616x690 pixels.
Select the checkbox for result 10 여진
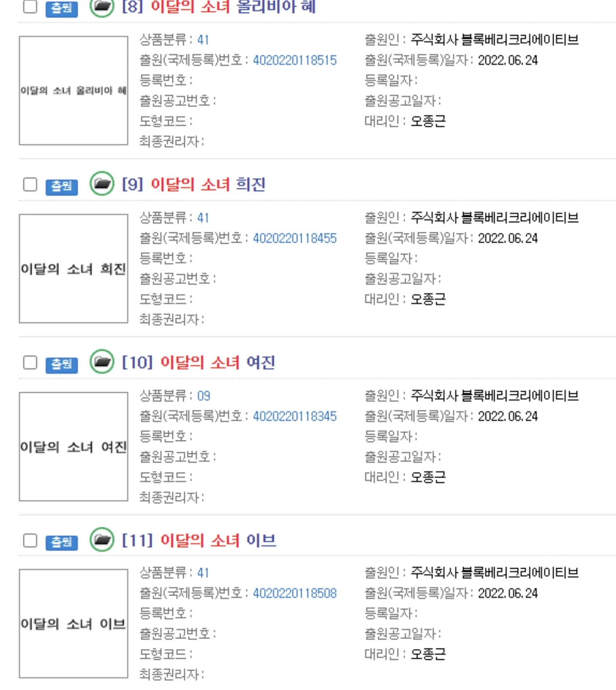30,363
